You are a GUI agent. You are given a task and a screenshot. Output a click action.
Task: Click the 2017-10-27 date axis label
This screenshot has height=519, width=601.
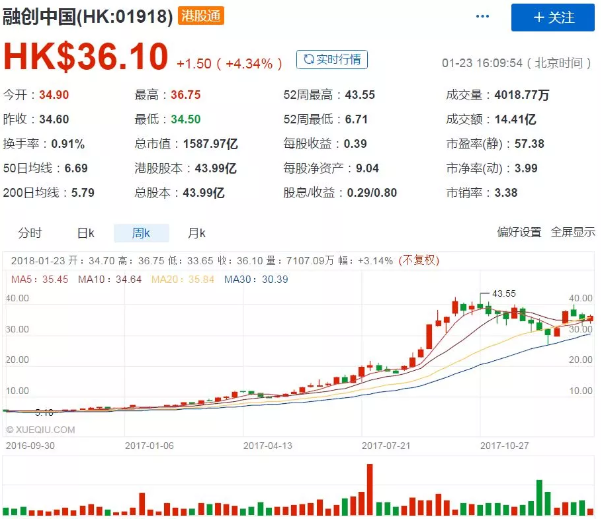(x=504, y=446)
